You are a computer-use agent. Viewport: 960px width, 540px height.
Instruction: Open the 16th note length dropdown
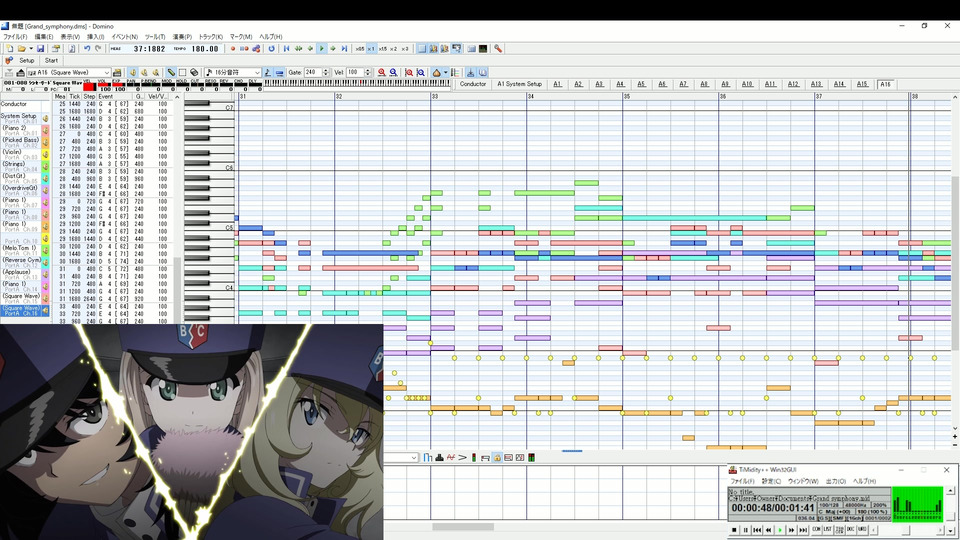click(257, 72)
